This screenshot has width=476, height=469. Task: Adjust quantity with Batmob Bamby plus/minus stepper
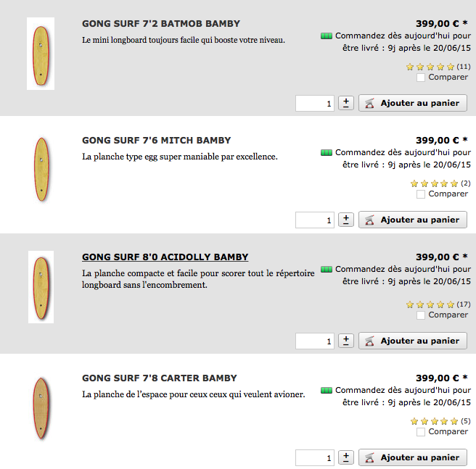point(346,103)
